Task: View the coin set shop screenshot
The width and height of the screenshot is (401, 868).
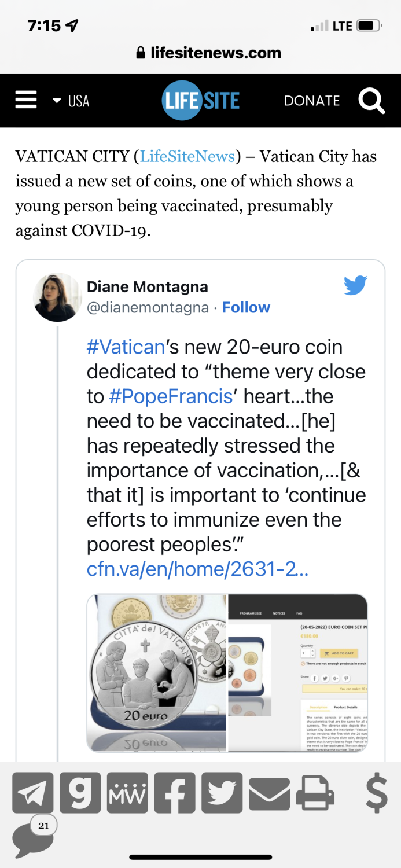Action: tap(298, 672)
